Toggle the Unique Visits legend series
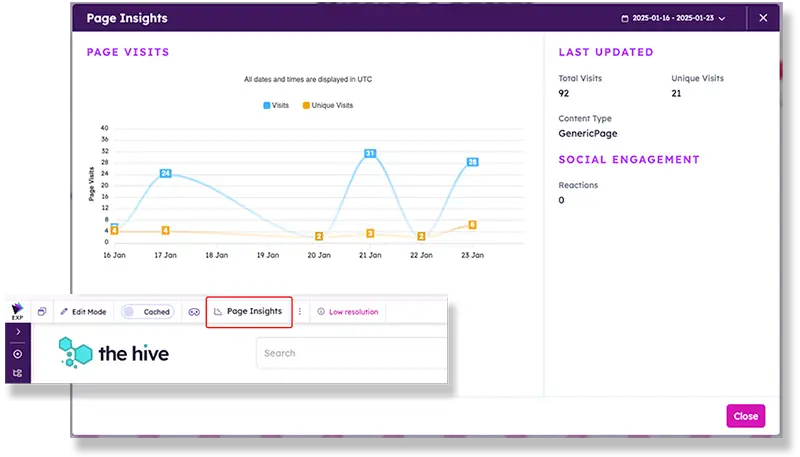The height and width of the screenshot is (457, 800). (328, 106)
